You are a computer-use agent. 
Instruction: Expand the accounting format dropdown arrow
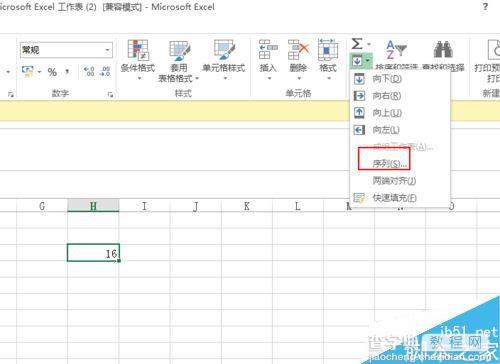pyautogui.click(x=39, y=72)
